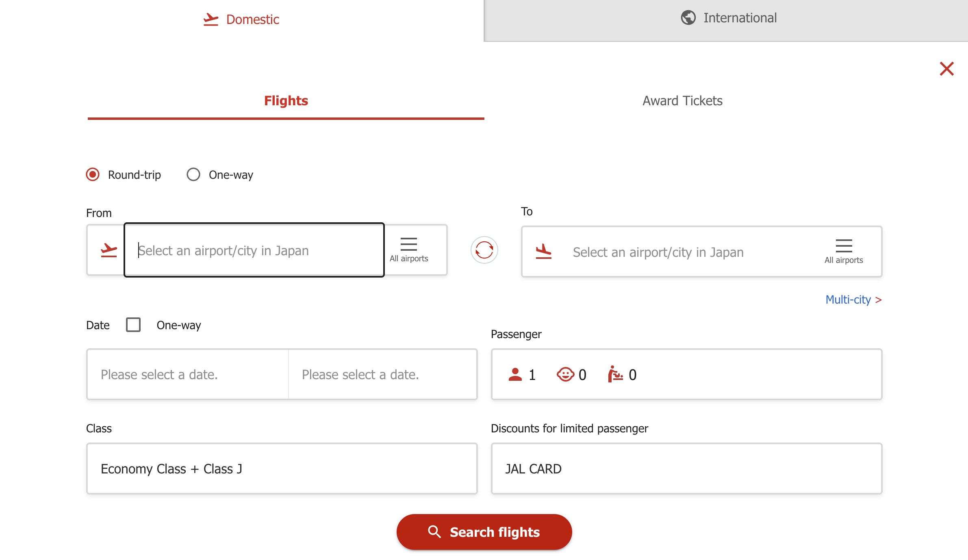Check the One-way checkbox beside Date
Viewport: 968px width, 560px height.
(x=133, y=325)
